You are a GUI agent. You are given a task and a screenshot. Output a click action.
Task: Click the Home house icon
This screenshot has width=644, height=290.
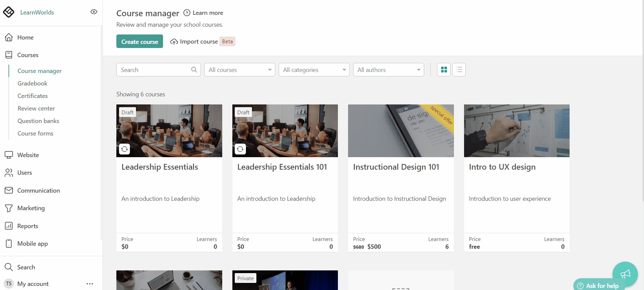pyautogui.click(x=9, y=37)
